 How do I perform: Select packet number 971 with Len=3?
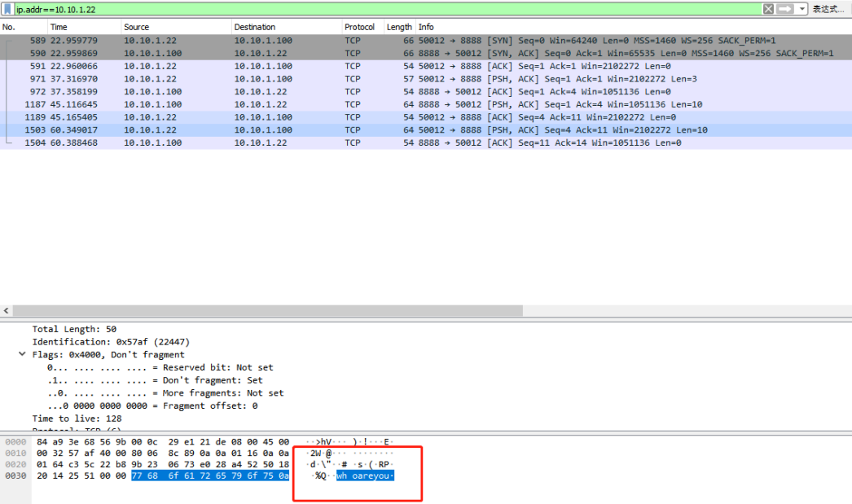pos(426,79)
